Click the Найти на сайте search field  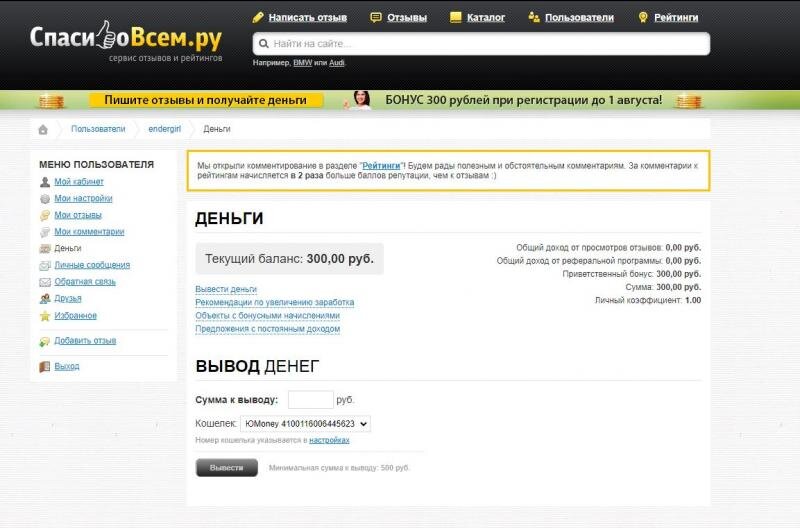[x=481, y=44]
